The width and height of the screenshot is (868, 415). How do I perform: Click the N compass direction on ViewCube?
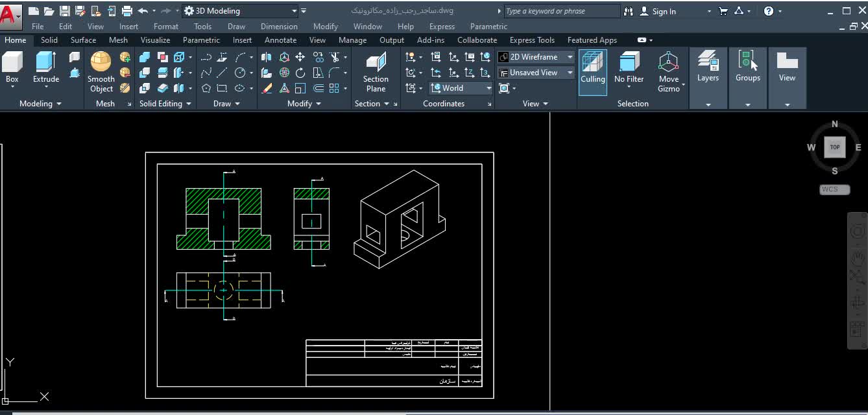[x=834, y=124]
